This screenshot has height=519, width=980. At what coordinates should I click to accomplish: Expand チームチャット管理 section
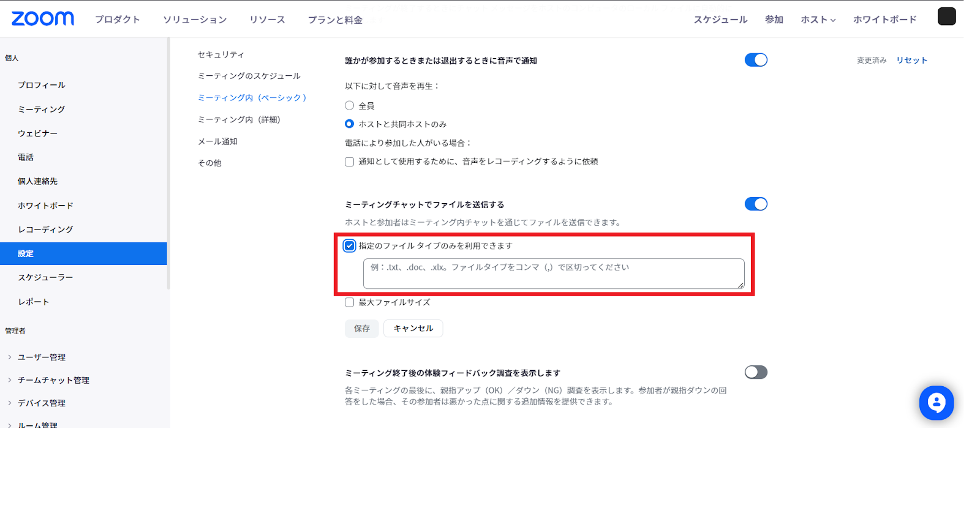click(53, 380)
